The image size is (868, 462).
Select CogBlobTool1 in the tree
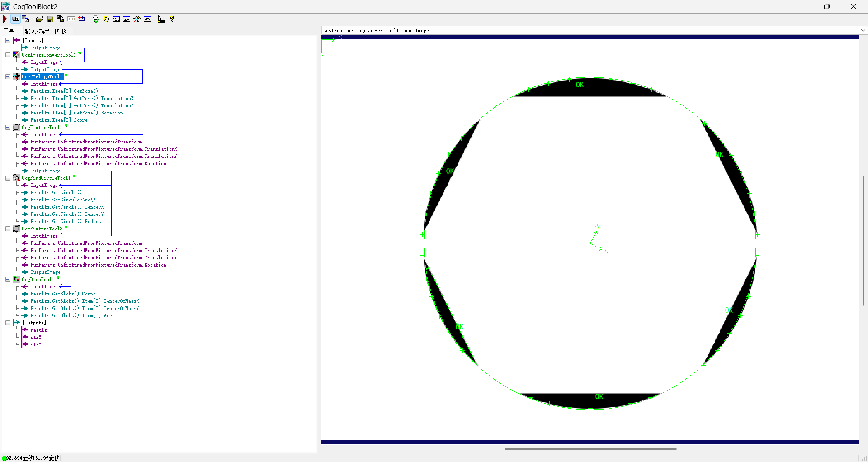click(38, 279)
